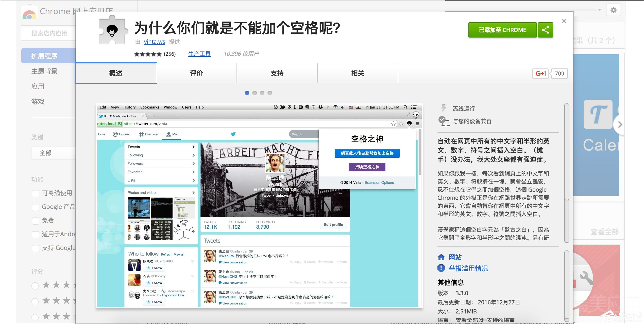Image resolution: width=644 pixels, height=324 pixels.
Task: Click the report abuse exclamation icon
Action: 441,268
